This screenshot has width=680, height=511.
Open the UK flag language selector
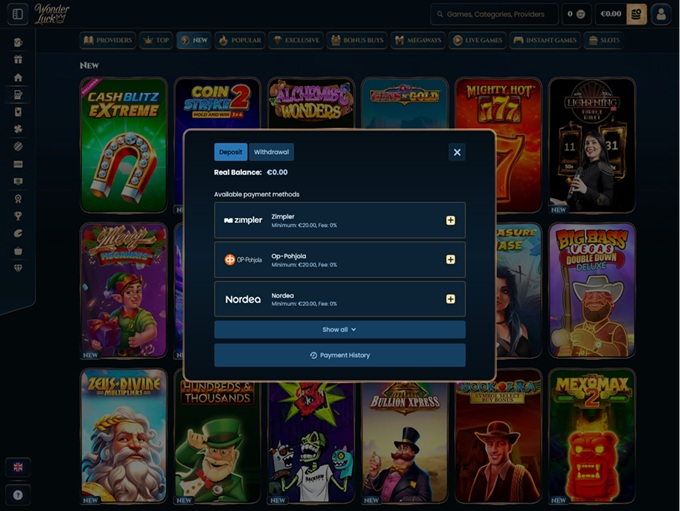pyautogui.click(x=18, y=467)
